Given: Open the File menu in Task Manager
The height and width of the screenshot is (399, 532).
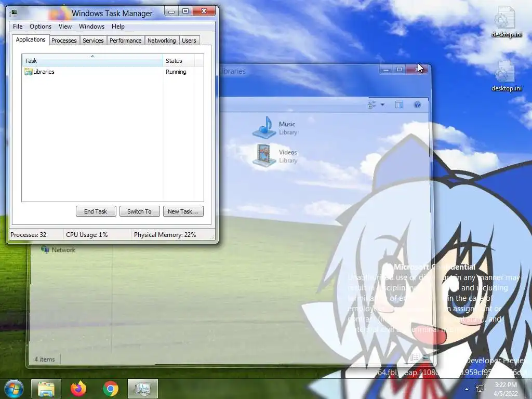Looking at the screenshot, I should pos(18,26).
